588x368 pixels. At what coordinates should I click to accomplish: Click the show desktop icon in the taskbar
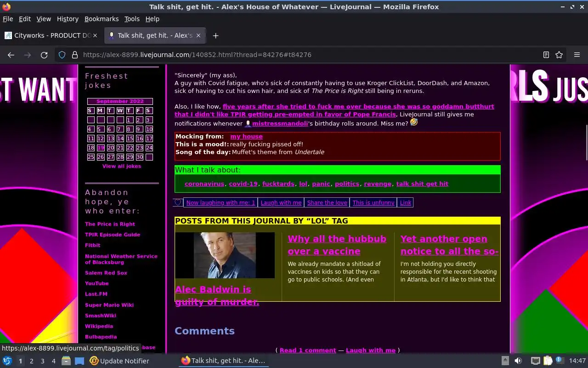click(79, 361)
